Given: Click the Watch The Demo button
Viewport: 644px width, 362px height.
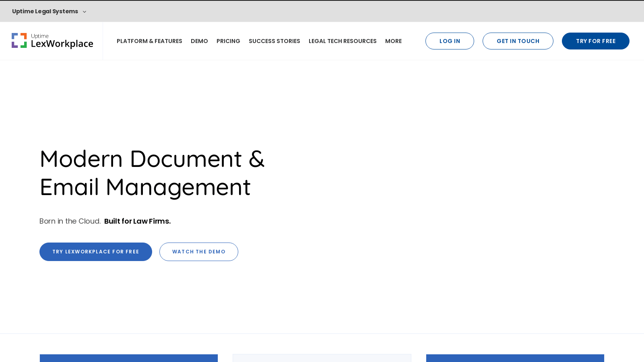Looking at the screenshot, I should (x=199, y=252).
